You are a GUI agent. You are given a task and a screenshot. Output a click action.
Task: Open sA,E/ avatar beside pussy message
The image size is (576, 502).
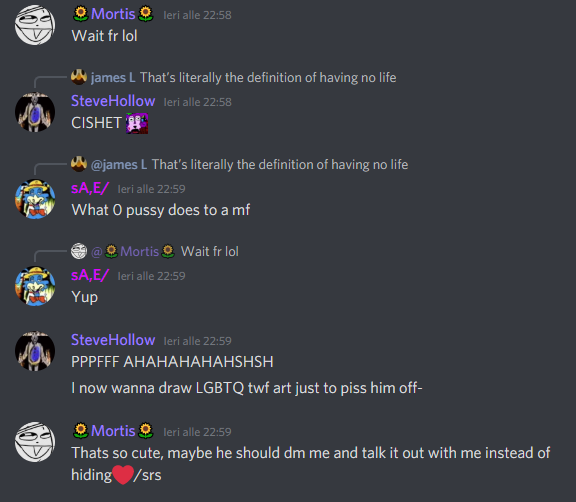35,199
